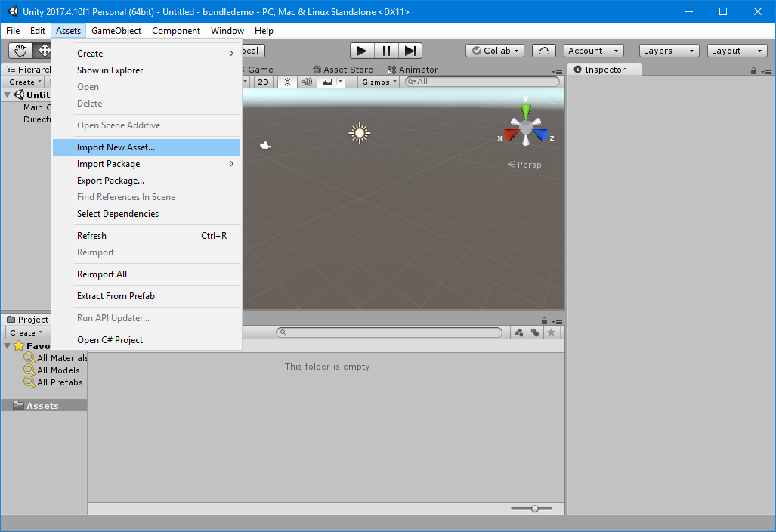This screenshot has height=532, width=776.
Task: Collapse the Untitled scene in Hierarchy
Action: [x=7, y=95]
